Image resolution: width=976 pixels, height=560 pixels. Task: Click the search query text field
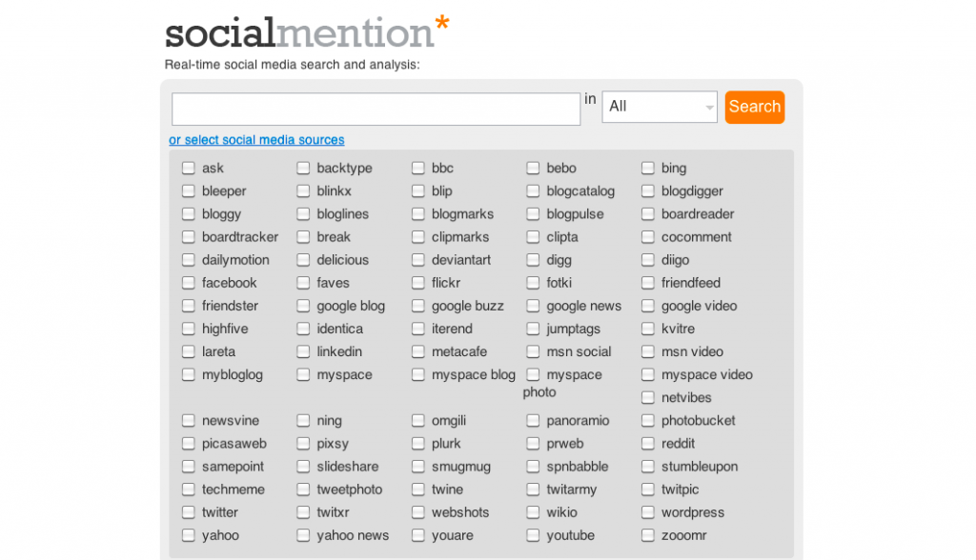376,109
